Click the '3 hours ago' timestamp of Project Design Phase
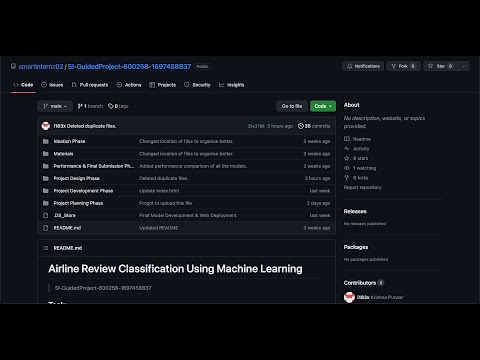 click(x=317, y=178)
